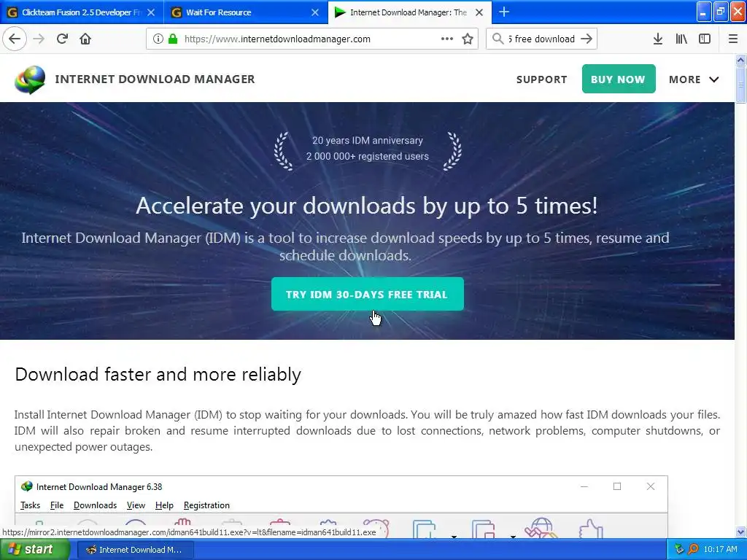Click the "2 000 000+ registered users" text
747x560 pixels.
(368, 156)
